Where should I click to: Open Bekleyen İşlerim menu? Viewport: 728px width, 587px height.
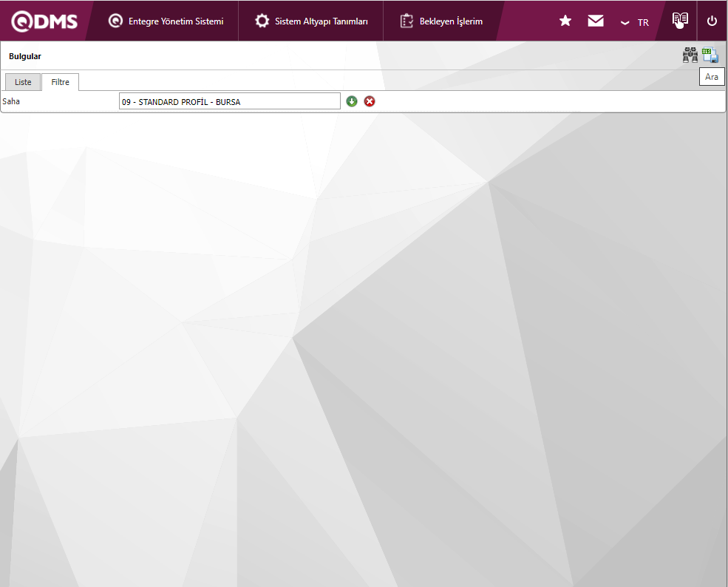[441, 21]
